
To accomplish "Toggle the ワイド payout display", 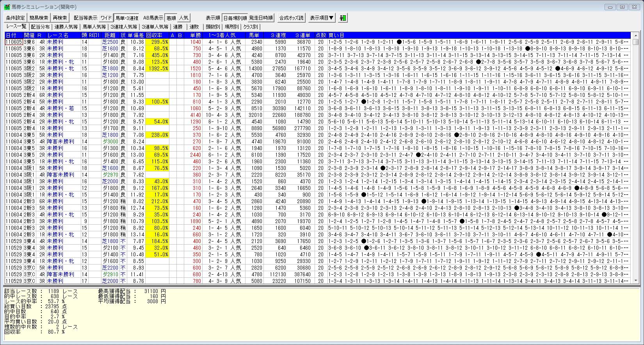I will 106,18.
